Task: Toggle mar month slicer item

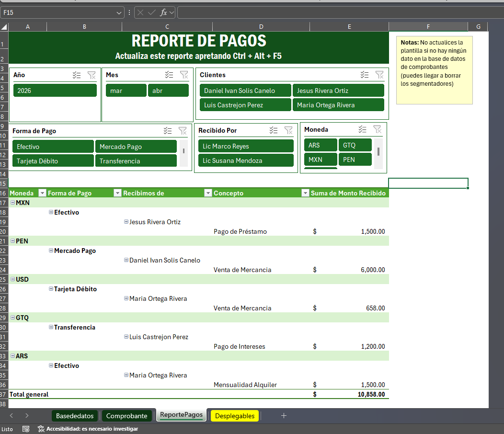Action: click(x=126, y=91)
